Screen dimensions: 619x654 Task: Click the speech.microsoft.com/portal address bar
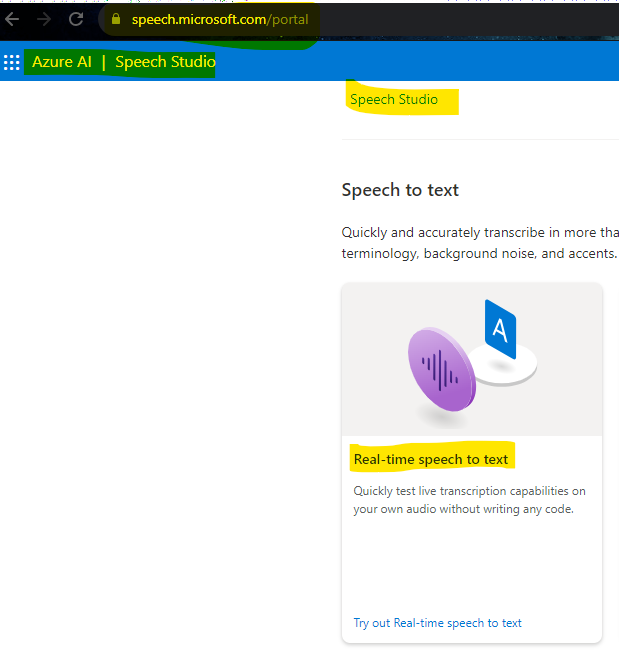tap(359, 20)
